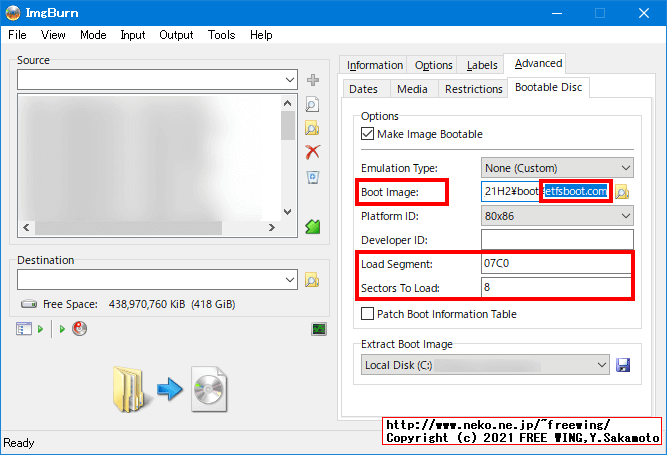This screenshot has width=667, height=455.
Task: Click the large folder-to-disc Build button
Action: (170, 389)
